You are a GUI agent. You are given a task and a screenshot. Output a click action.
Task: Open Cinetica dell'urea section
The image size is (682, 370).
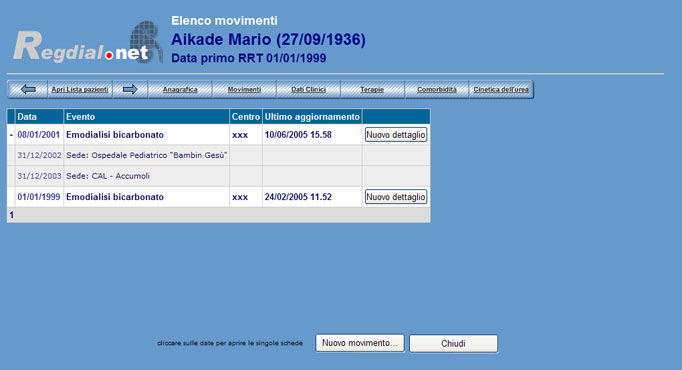click(501, 90)
